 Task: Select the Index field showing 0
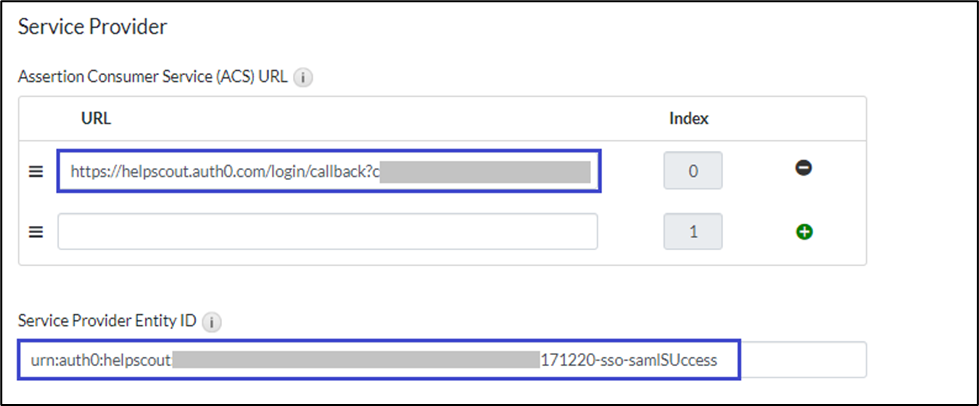[692, 171]
